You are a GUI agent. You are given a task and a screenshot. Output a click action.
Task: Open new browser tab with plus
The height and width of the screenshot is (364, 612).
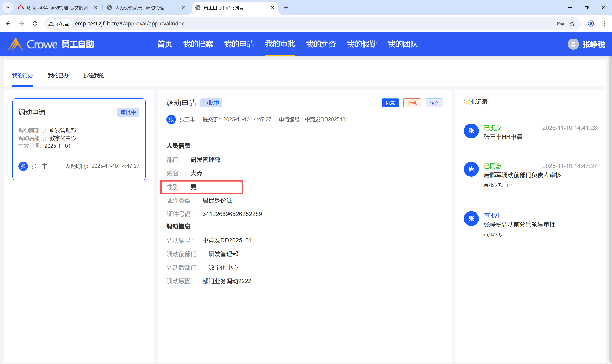click(x=286, y=8)
